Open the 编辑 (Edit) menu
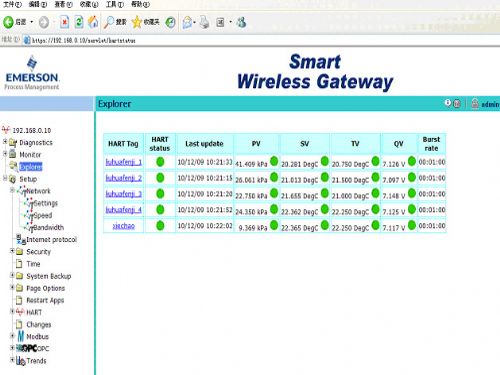This screenshot has height=375, width=500. [x=38, y=4]
